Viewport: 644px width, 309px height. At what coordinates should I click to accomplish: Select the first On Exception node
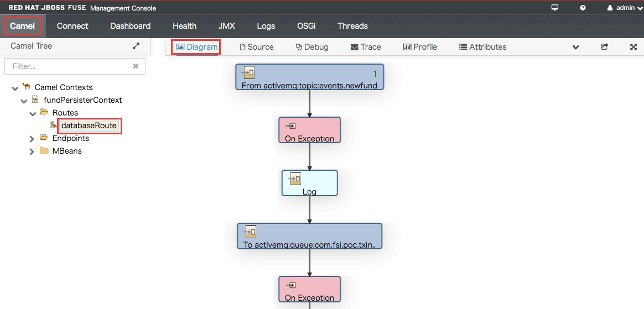(310, 130)
